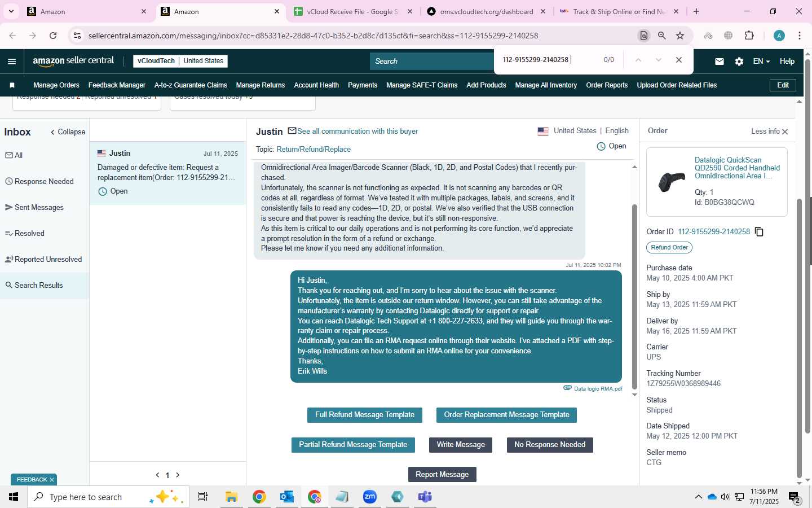Image resolution: width=812 pixels, height=508 pixels.
Task: Open the Chrome profile avatar
Action: coord(779,36)
